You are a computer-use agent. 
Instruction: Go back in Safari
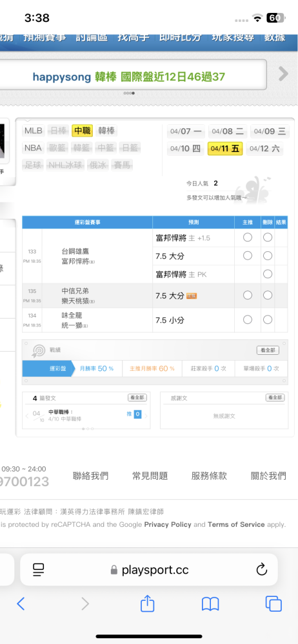point(21,604)
